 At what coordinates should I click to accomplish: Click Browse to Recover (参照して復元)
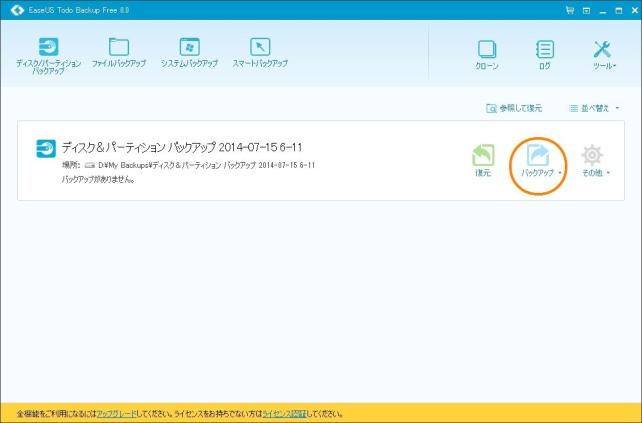pos(514,108)
